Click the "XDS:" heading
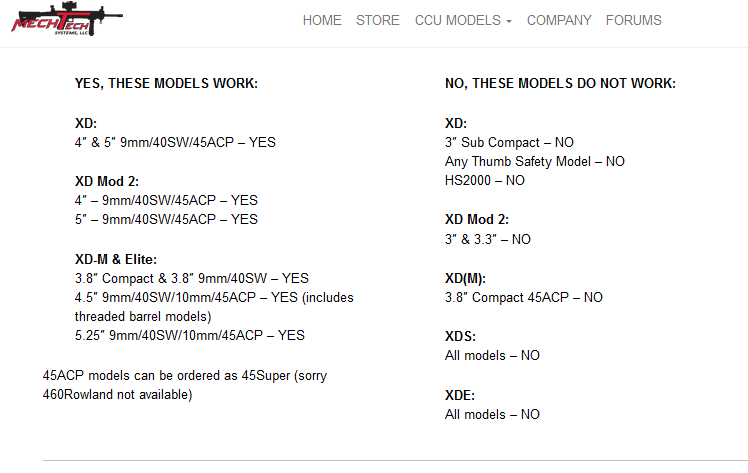This screenshot has width=748, height=473. point(460,337)
